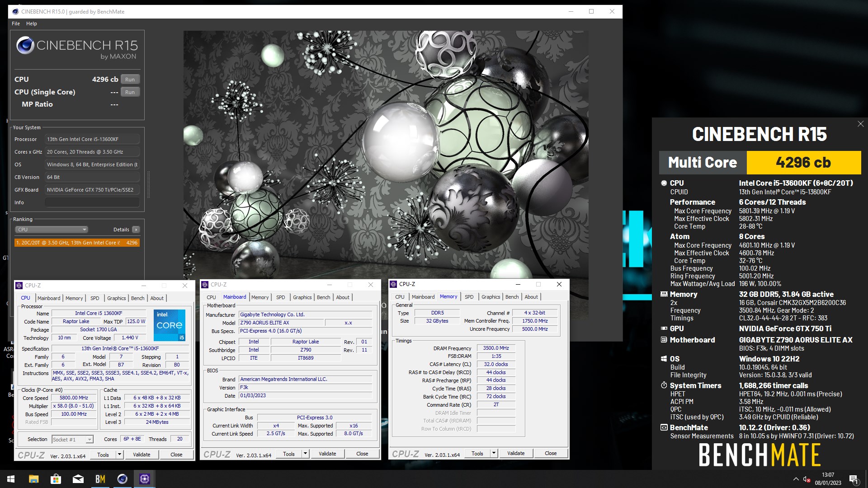Open File Explorer from taskbar
868x488 pixels.
click(33, 479)
